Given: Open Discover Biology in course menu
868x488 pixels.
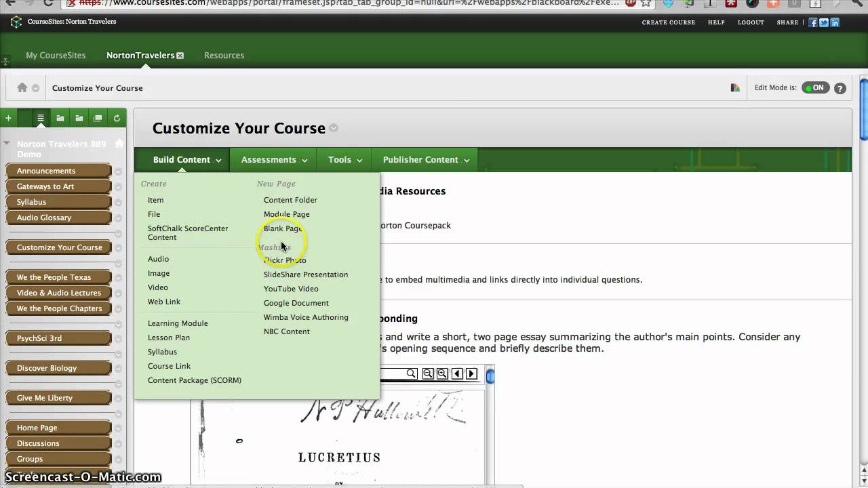Looking at the screenshot, I should click(x=58, y=368).
